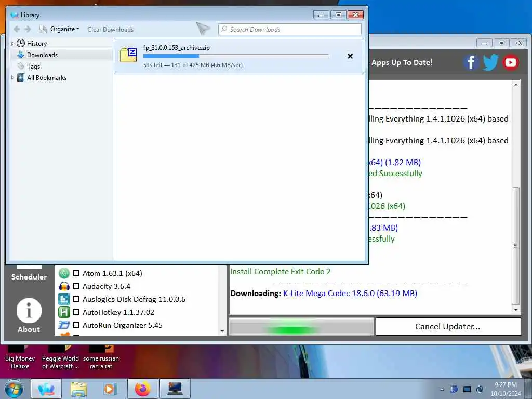
Task: Select Downloads in the Library sidebar
Action: (42, 55)
